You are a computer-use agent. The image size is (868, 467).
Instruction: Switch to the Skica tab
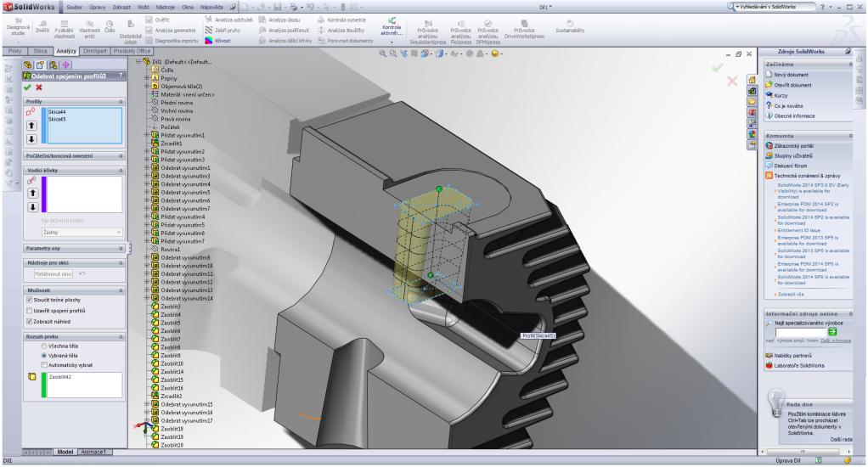tap(40, 51)
